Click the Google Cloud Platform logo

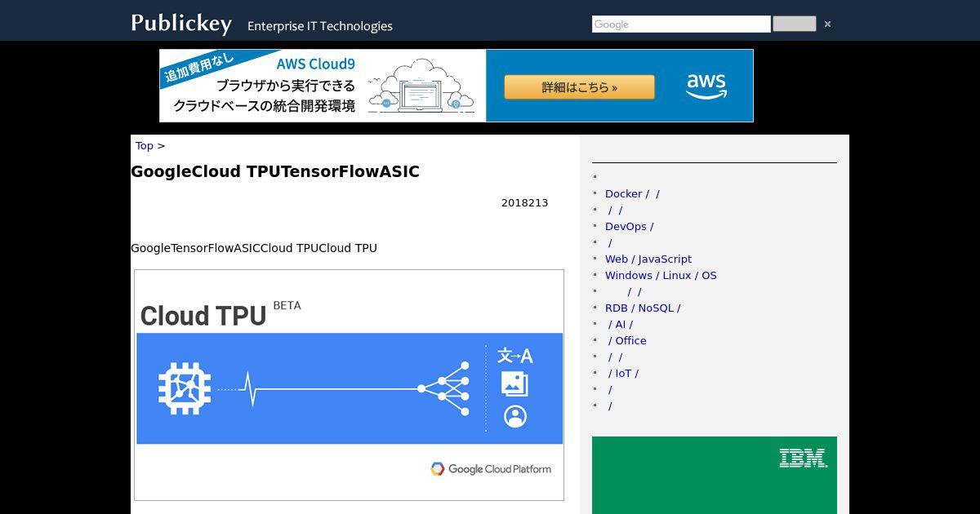tap(491, 469)
